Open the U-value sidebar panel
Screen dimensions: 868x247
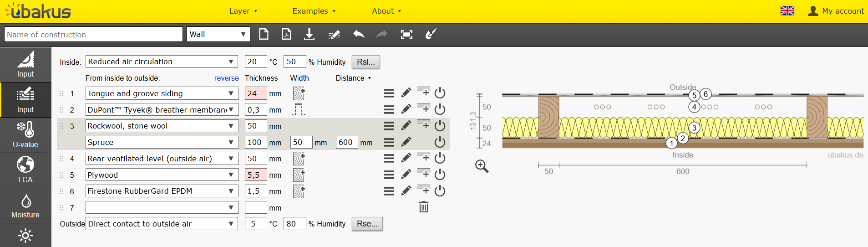pyautogui.click(x=25, y=135)
